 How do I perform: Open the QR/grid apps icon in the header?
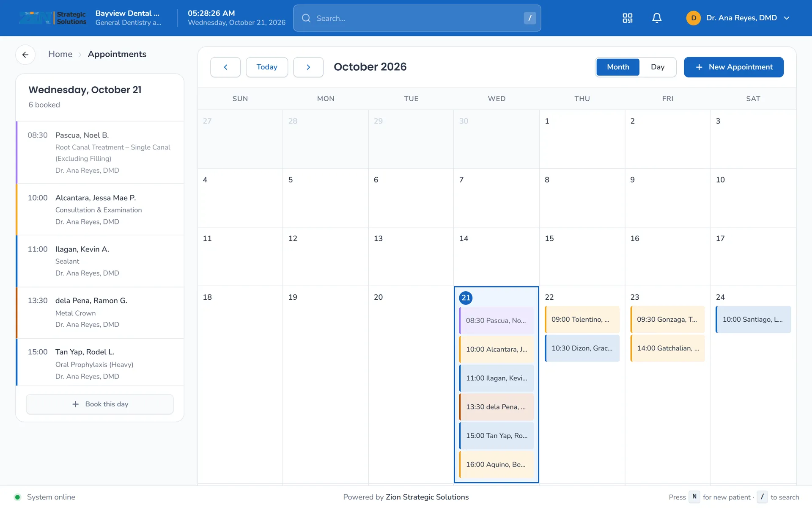click(x=628, y=18)
